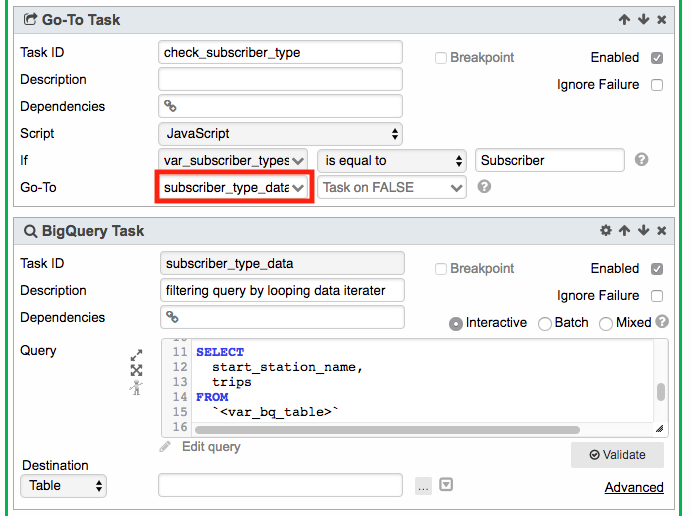Click the help icon next to Mixed

662,322
